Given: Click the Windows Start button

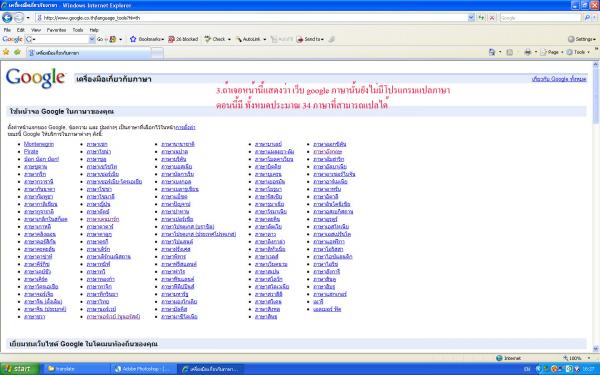Looking at the screenshot, I should pyautogui.click(x=20, y=369).
